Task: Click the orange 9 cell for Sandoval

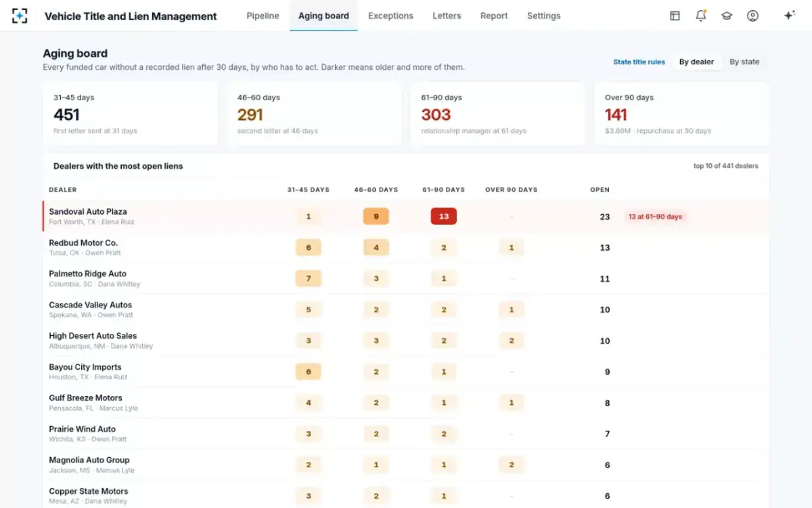Action: 376,217
